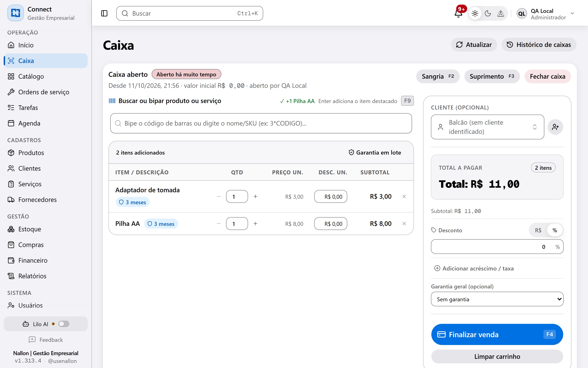Focus the barcode product search field
The image size is (588, 368).
click(261, 123)
